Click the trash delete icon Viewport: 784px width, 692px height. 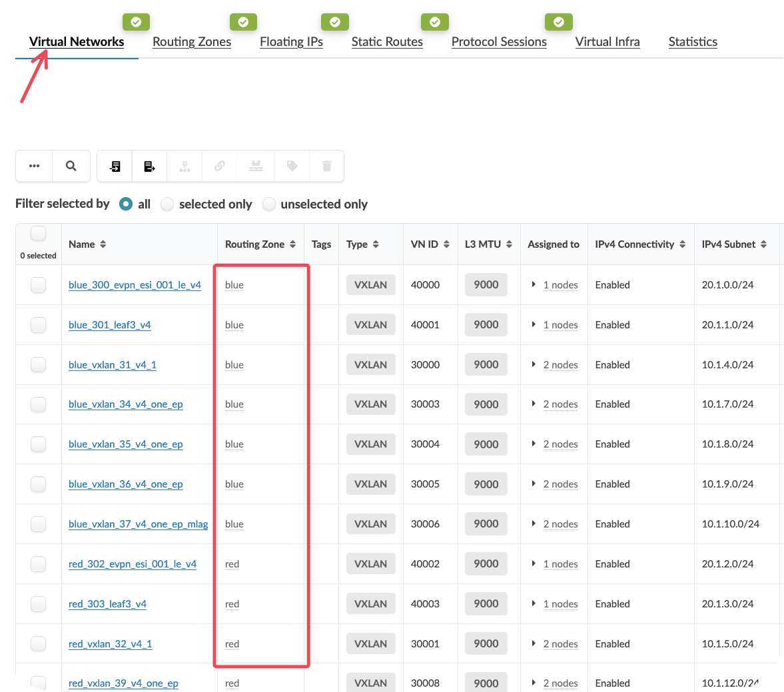(x=326, y=166)
